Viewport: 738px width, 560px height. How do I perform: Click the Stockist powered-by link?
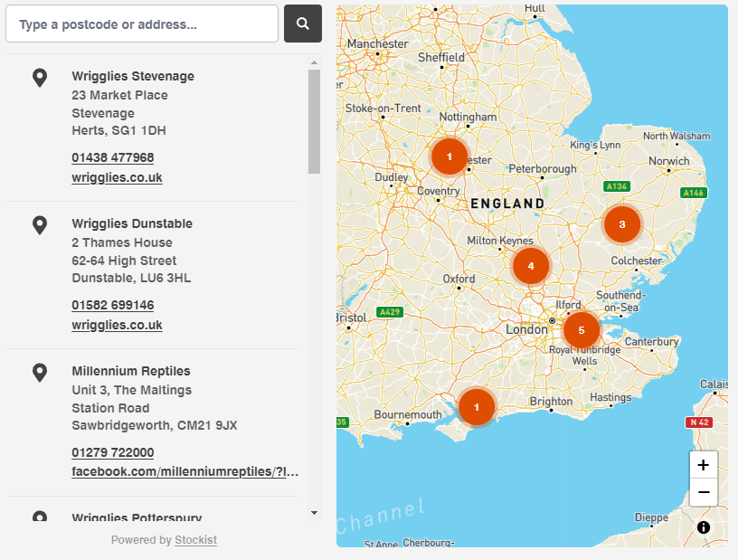coord(195,540)
